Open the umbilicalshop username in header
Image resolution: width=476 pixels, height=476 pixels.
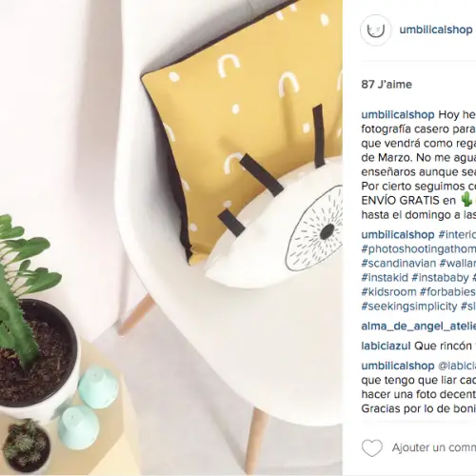pyautogui.click(x=436, y=30)
